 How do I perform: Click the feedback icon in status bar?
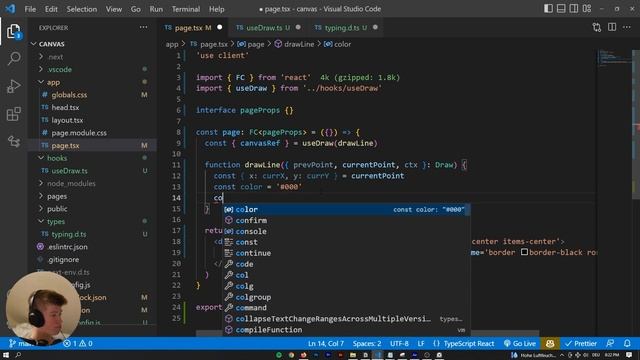pyautogui.click(x=610, y=343)
